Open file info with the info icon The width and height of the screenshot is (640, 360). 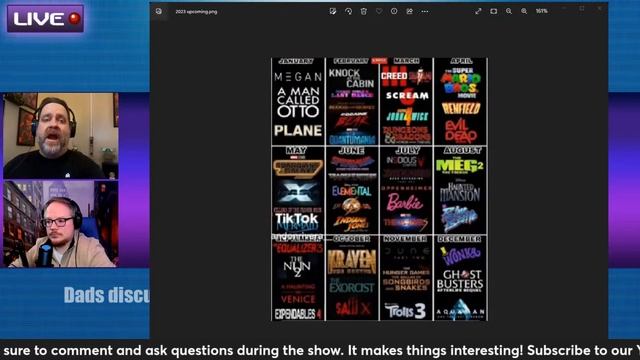[x=394, y=11]
